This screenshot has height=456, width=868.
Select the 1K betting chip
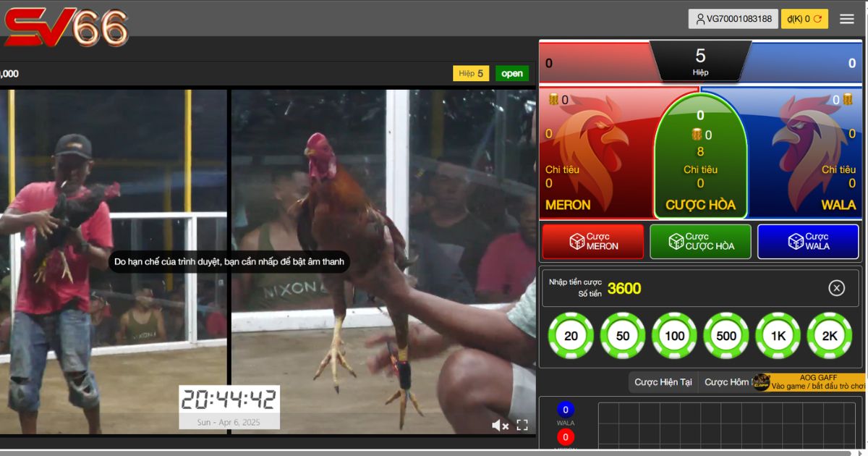tap(778, 336)
